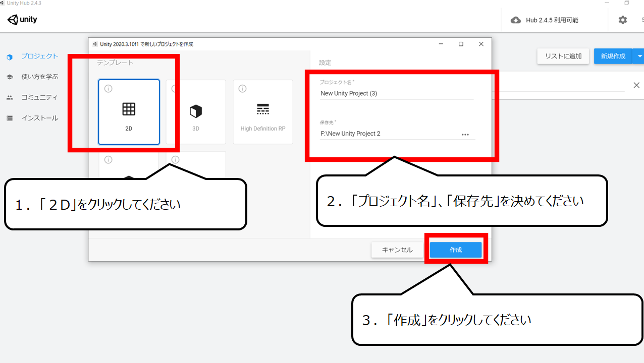
Task: Expand the 新規作成 dropdown arrow
Action: 639,56
